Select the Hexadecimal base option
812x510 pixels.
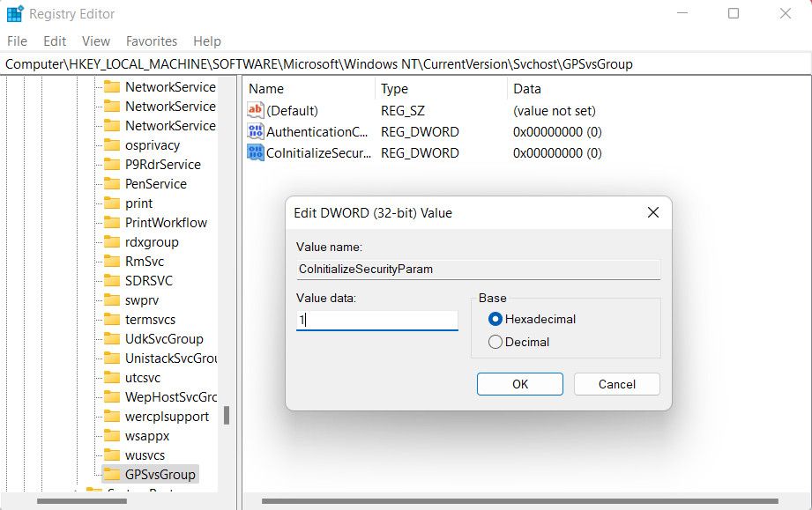coord(496,319)
